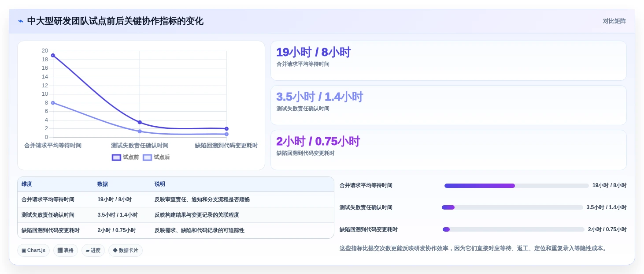This screenshot has width=644, height=274.
Task: Click table cell 19小时 / 8小时
Action: click(115, 199)
